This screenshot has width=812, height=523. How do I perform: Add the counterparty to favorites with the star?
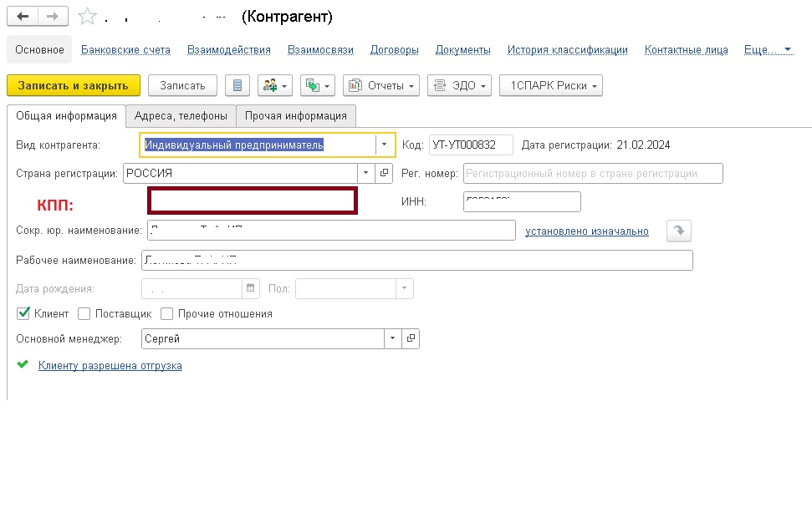(x=86, y=17)
